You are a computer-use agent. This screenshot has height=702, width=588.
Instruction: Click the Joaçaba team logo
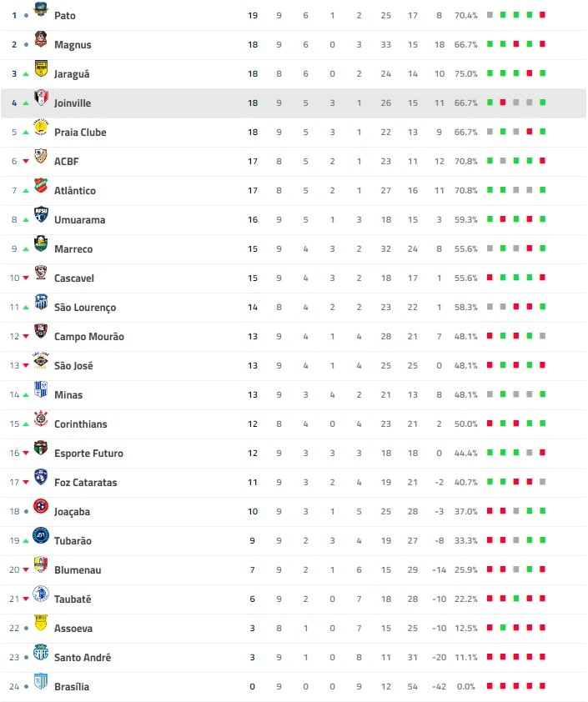[41, 507]
